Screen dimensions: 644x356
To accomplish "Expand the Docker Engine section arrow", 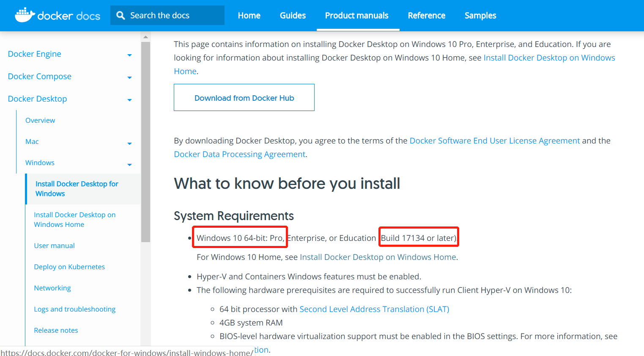I will pos(129,55).
